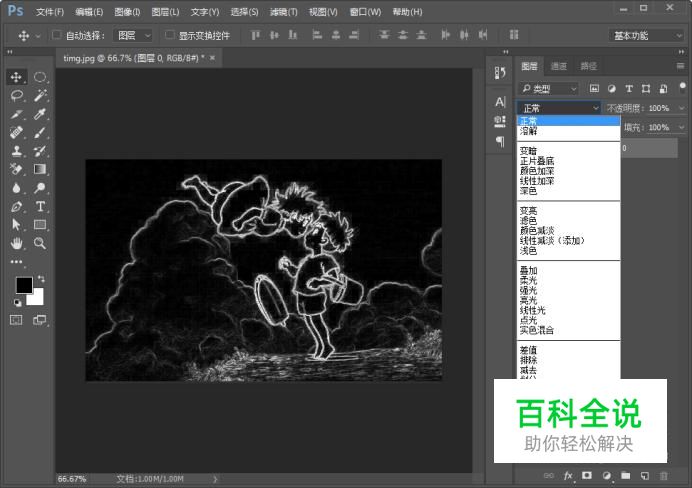Add a layer style with fx button

pos(568,476)
